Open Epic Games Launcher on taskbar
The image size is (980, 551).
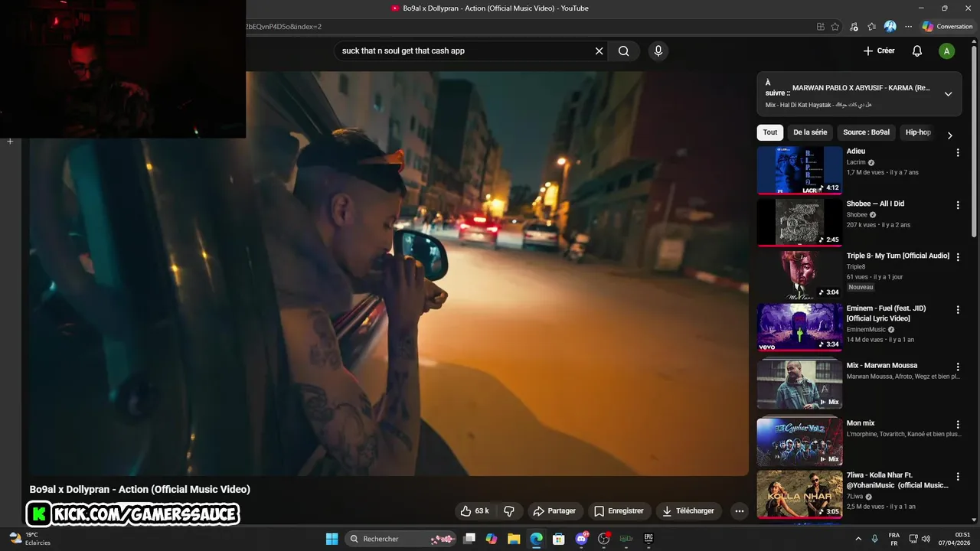[x=648, y=539]
